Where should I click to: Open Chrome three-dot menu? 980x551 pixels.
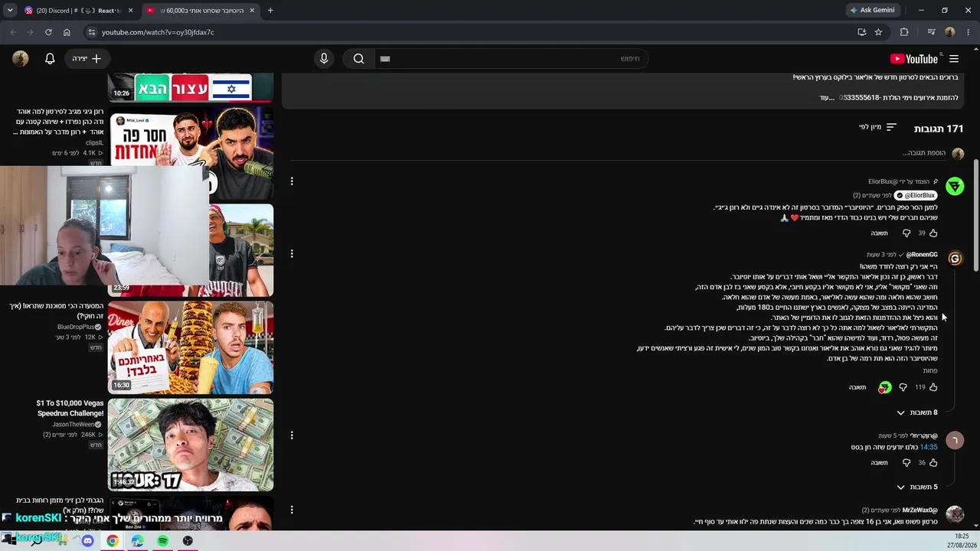coord(968,32)
